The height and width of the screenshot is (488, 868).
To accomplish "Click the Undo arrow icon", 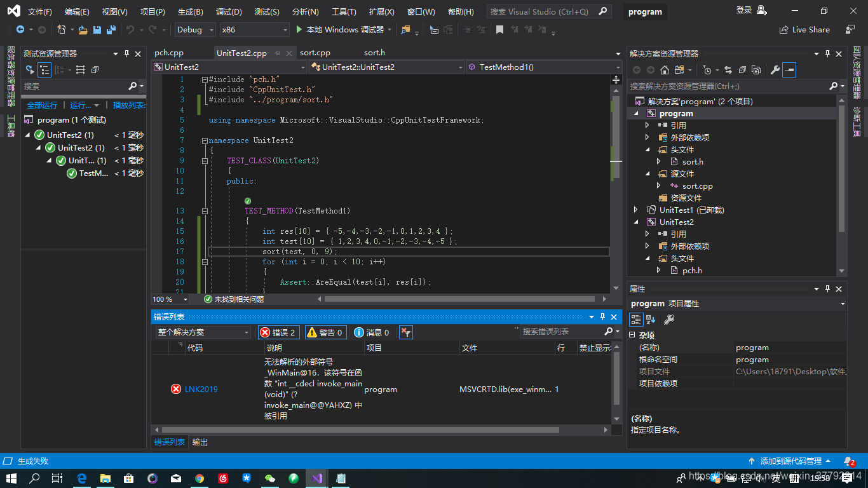I will pyautogui.click(x=130, y=29).
